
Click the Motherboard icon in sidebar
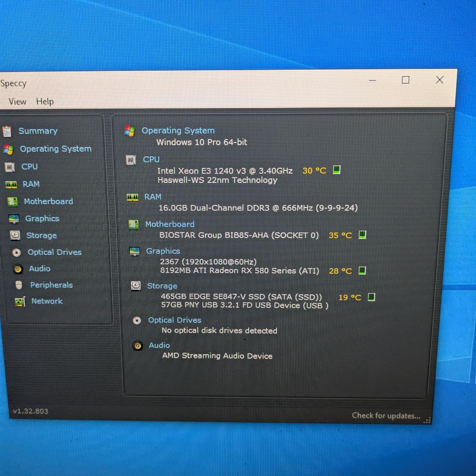[12, 202]
